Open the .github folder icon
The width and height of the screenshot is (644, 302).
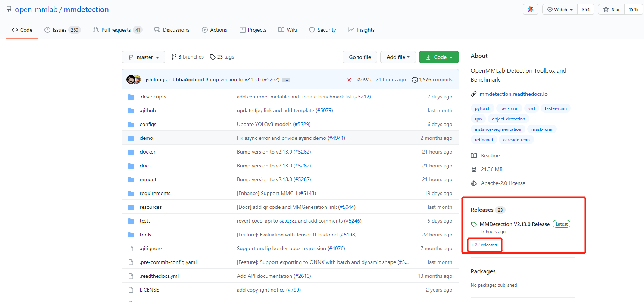pos(131,111)
